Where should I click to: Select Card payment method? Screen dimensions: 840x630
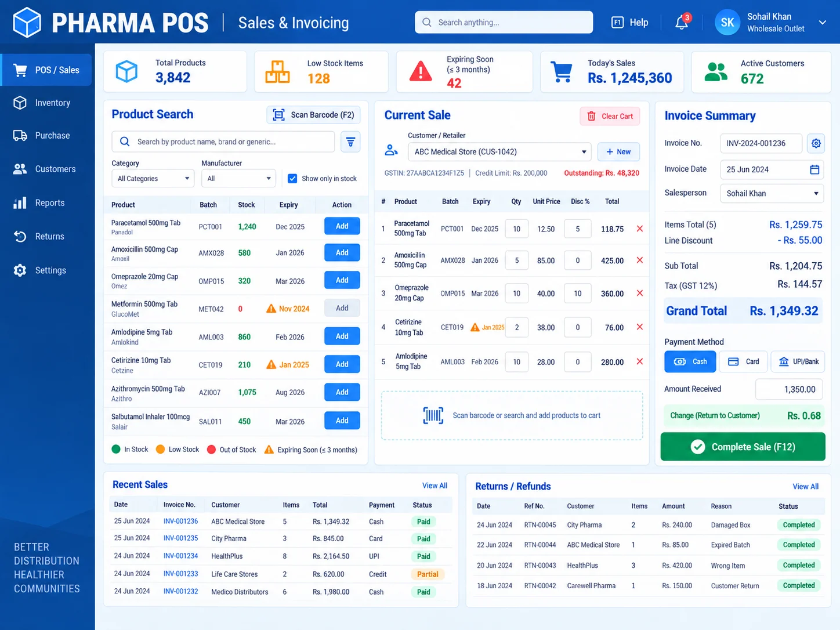(744, 361)
